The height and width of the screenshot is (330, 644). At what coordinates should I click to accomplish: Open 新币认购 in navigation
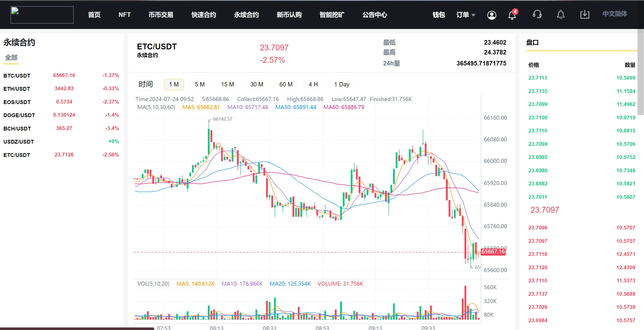point(289,15)
